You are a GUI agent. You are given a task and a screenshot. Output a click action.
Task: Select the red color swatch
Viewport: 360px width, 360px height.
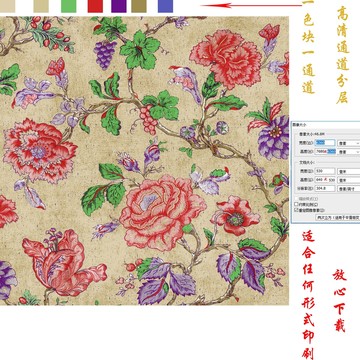coord(95,6)
